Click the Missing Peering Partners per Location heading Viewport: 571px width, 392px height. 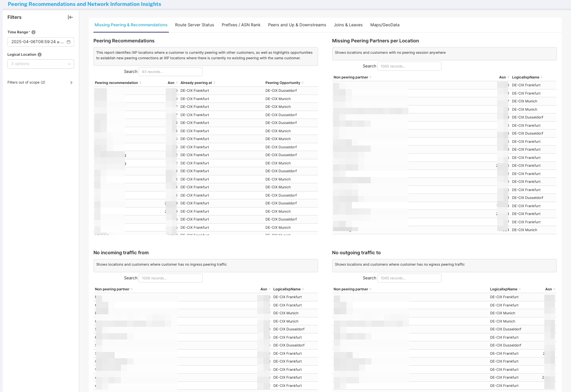coord(375,41)
